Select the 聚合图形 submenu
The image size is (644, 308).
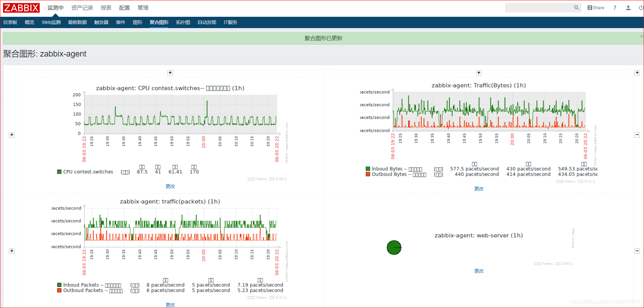pyautogui.click(x=159, y=22)
